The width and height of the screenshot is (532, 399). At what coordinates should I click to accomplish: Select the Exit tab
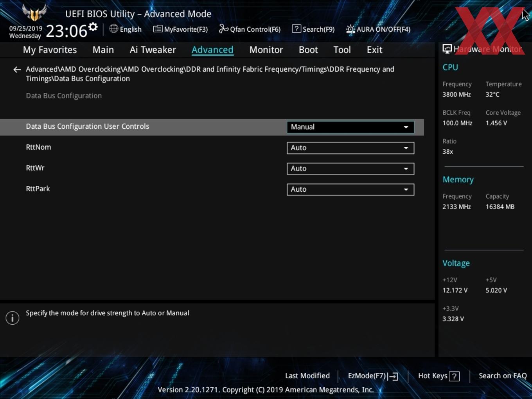374,50
